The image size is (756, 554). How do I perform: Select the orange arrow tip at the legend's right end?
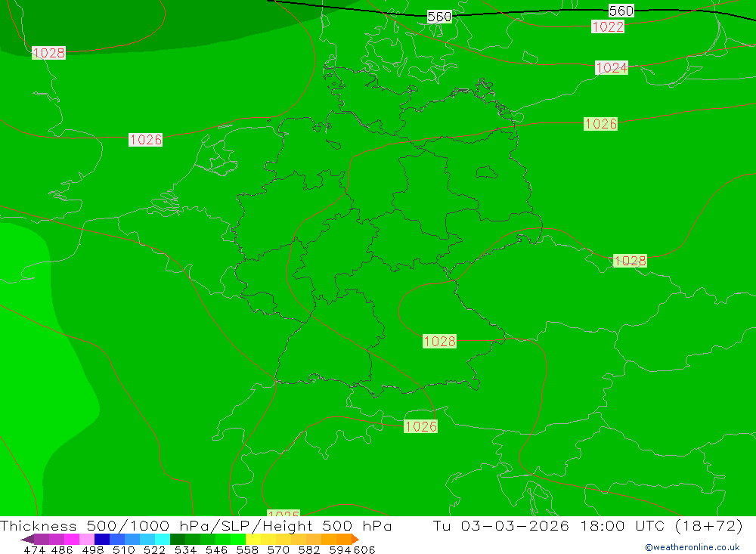[x=355, y=539]
